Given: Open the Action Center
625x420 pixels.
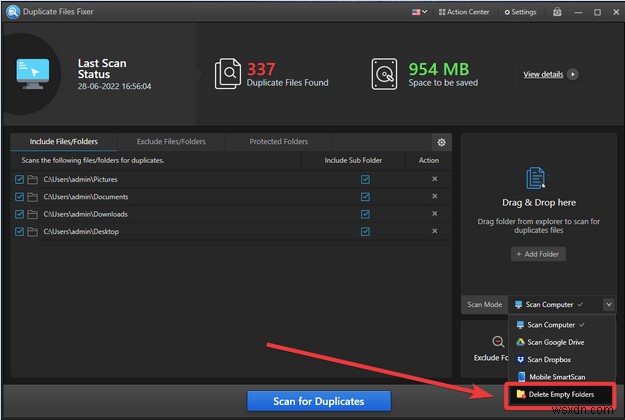Looking at the screenshot, I should pos(464,12).
